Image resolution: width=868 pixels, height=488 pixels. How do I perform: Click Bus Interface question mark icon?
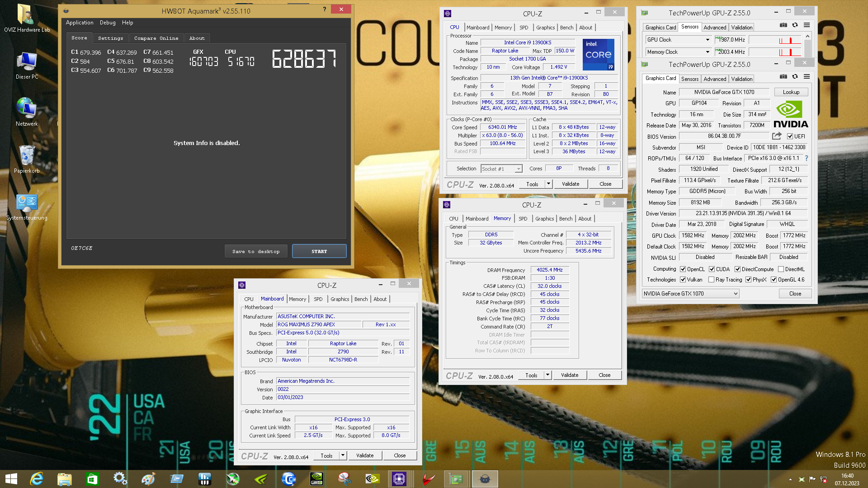(807, 158)
